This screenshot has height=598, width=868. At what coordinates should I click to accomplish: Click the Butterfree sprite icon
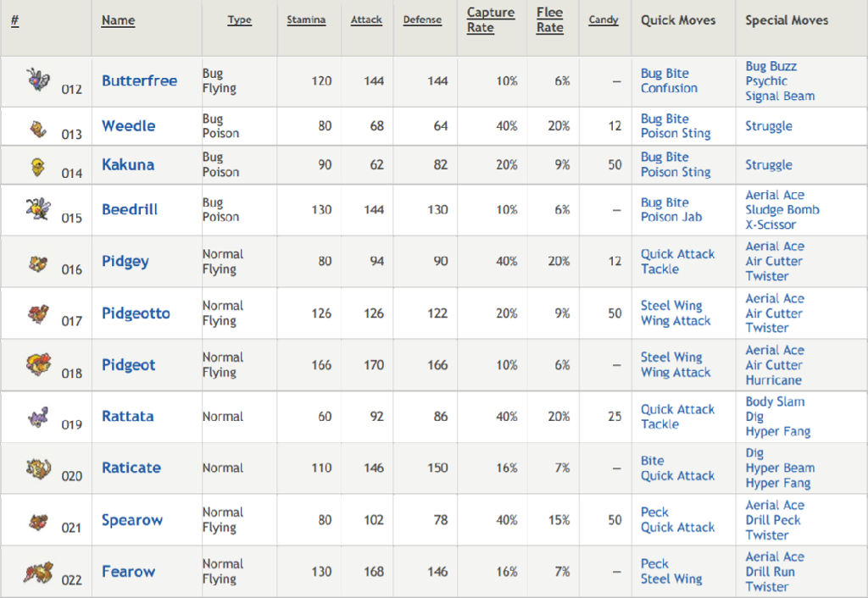pos(38,80)
